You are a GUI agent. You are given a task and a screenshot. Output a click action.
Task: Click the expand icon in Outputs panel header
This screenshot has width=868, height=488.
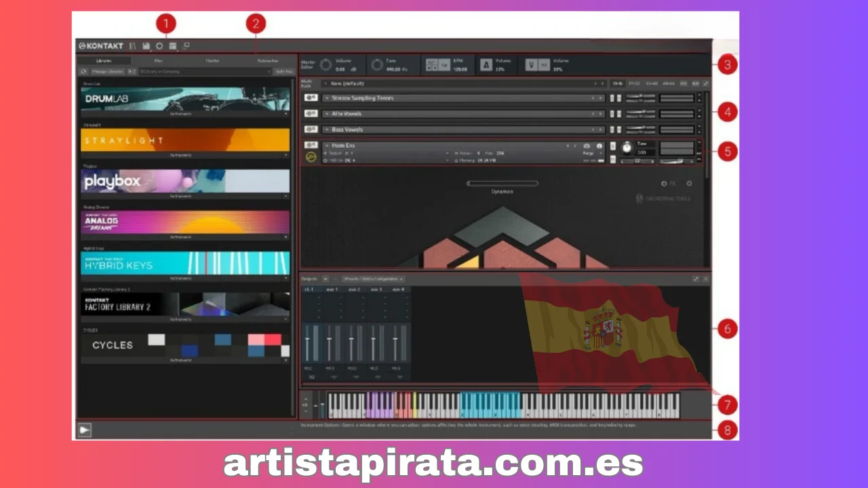point(696,279)
